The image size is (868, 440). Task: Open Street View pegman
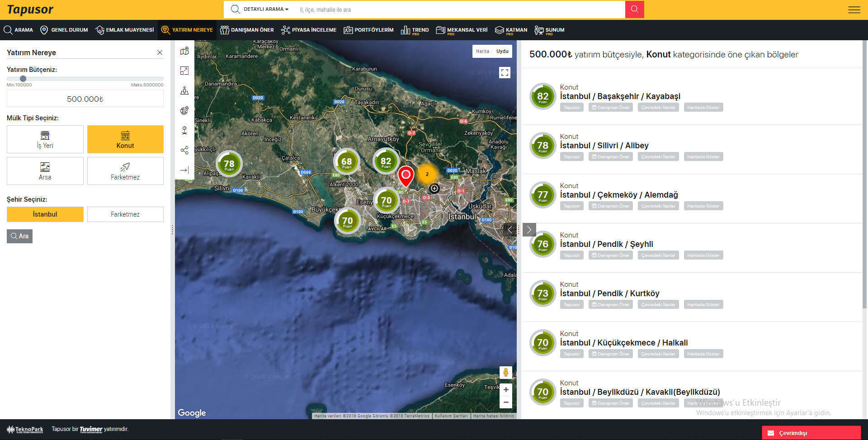[506, 373]
